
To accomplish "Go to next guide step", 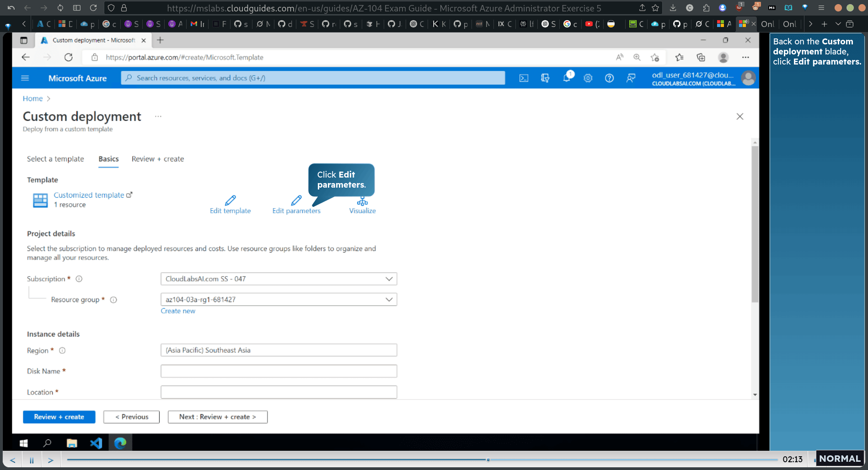I will click(x=51, y=460).
